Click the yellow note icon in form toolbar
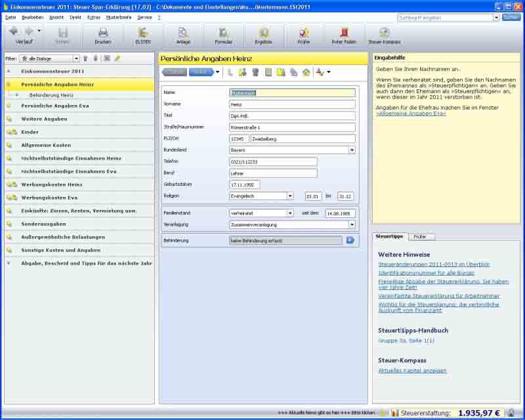Image resolution: width=525 pixels, height=420 pixels. point(281,72)
